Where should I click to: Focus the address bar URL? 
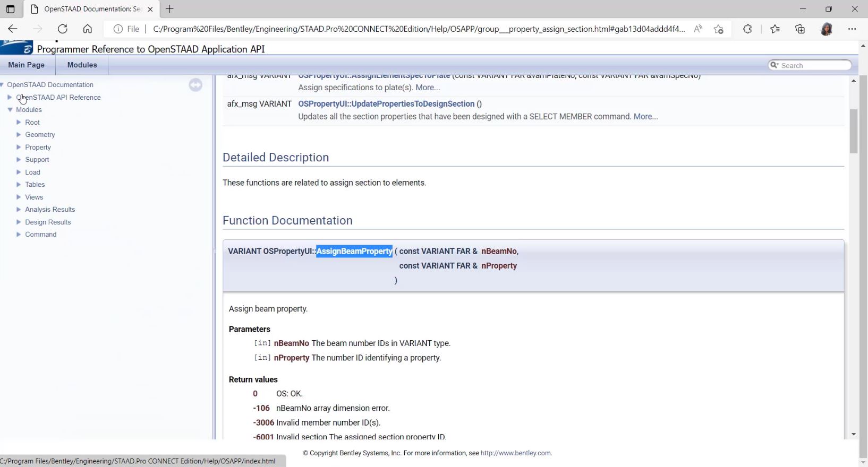click(x=419, y=29)
